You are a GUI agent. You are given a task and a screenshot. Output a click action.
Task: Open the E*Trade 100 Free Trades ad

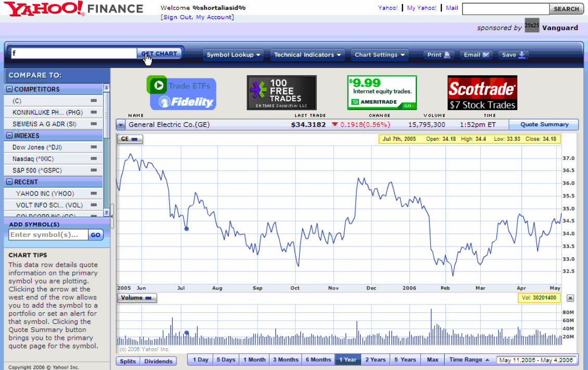click(x=282, y=92)
